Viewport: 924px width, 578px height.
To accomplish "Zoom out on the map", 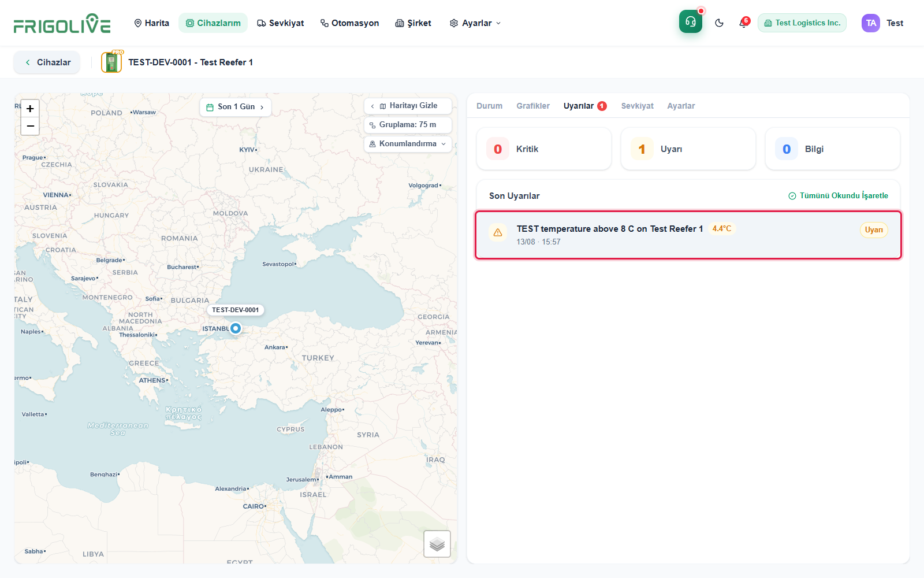I will point(30,126).
